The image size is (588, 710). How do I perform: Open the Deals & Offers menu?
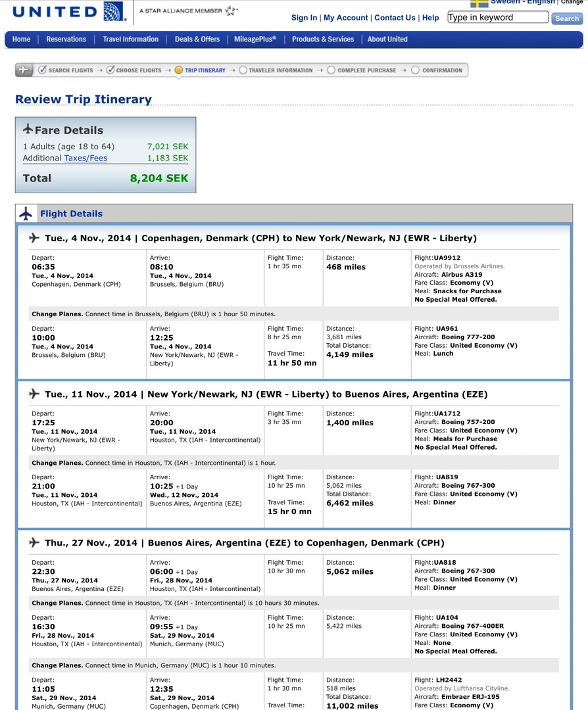[197, 39]
